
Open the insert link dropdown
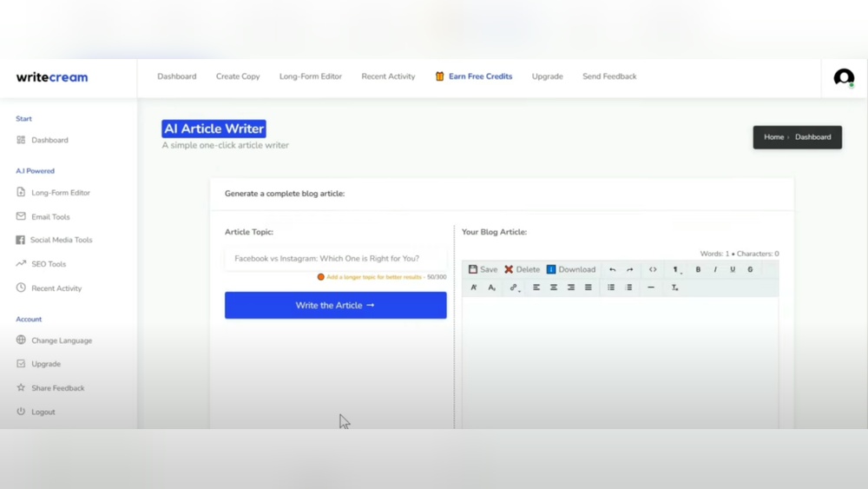[x=515, y=287]
